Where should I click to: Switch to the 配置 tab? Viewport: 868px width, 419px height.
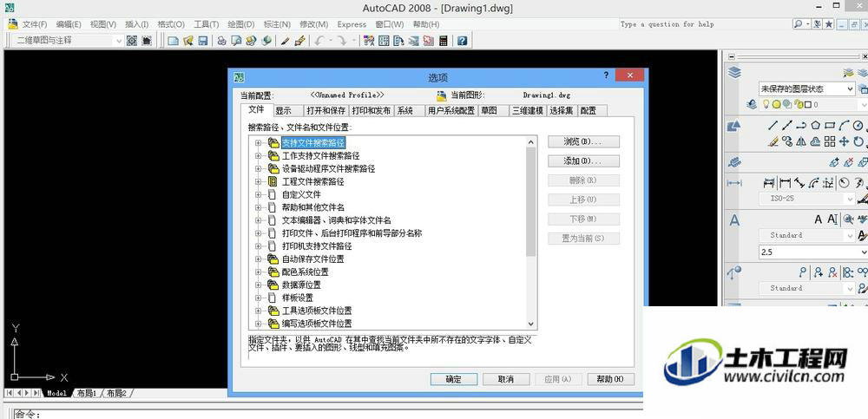tap(592, 111)
